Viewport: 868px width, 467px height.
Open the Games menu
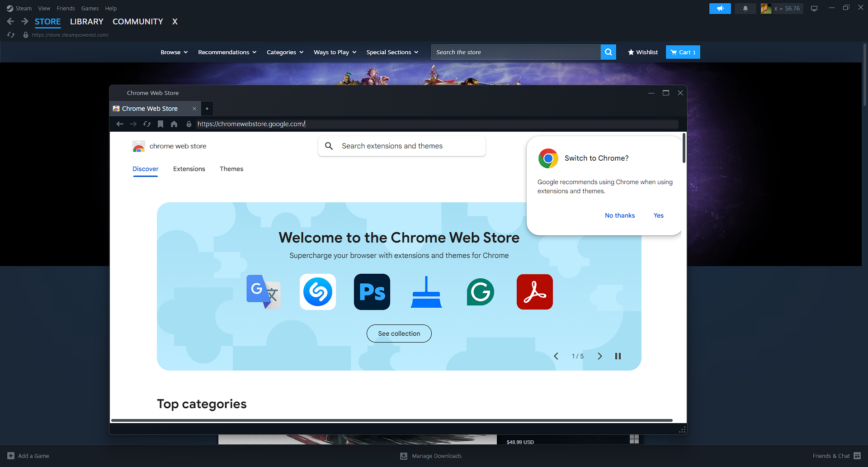(90, 8)
